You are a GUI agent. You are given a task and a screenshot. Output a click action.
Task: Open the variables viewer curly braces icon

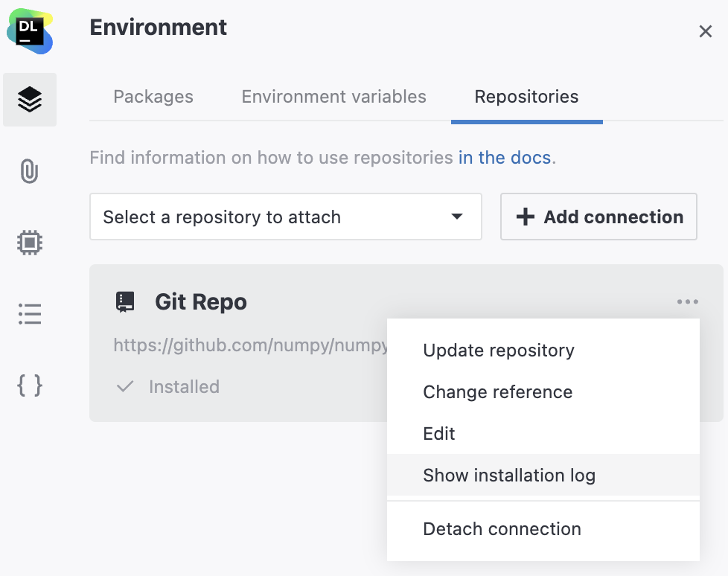[x=30, y=386]
